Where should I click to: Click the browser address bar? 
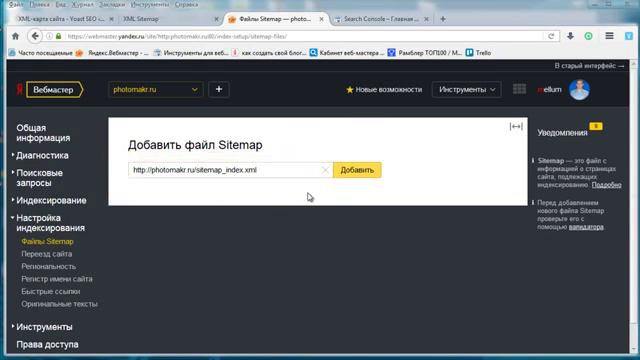click(x=302, y=36)
